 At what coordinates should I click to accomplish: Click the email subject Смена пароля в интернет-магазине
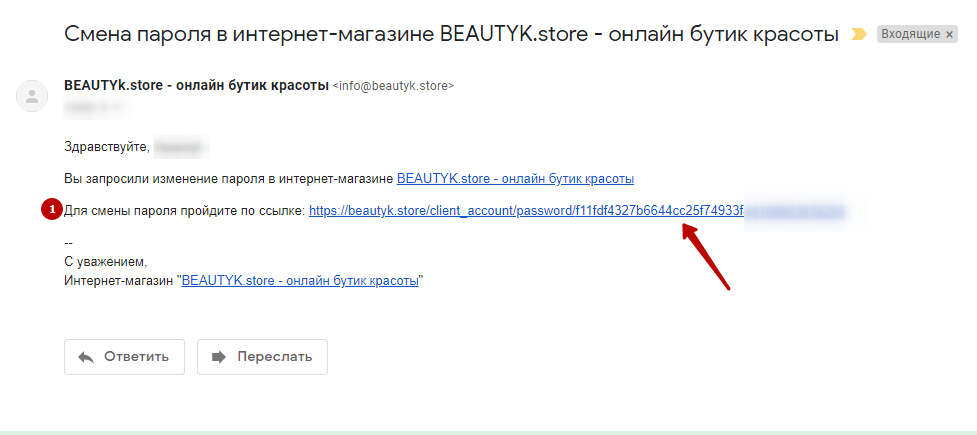point(450,34)
